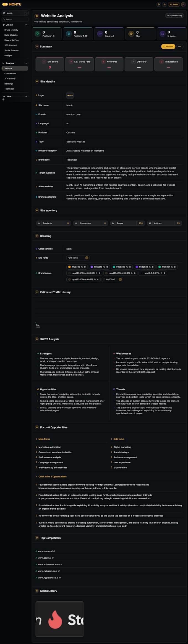Image resolution: width=188 pixels, height=644 pixels.
Task: Open the Media Library flame thumbnail
Action: [59, 619]
